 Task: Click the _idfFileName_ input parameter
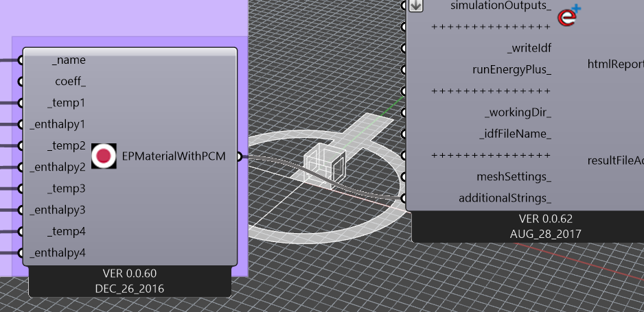tap(515, 134)
